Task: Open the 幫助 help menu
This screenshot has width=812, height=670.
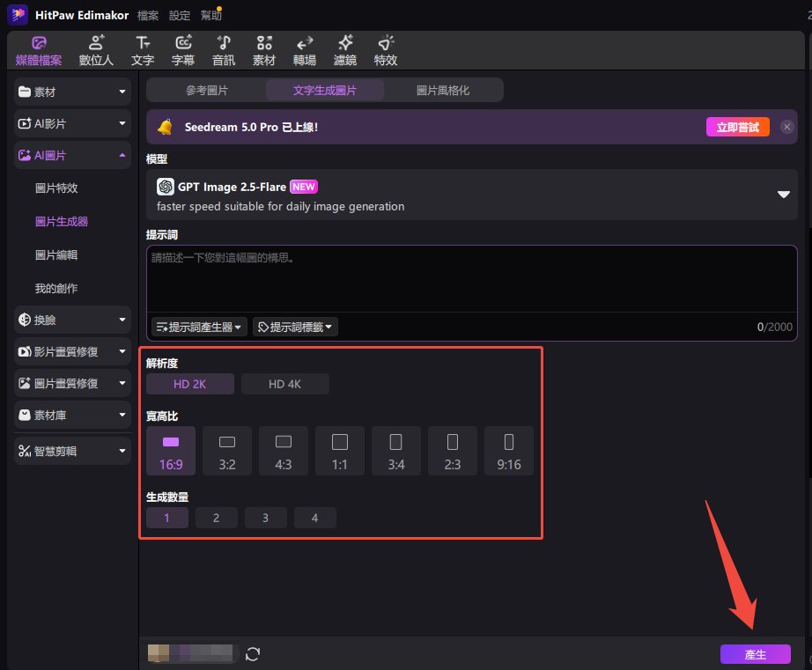Action: tap(211, 16)
